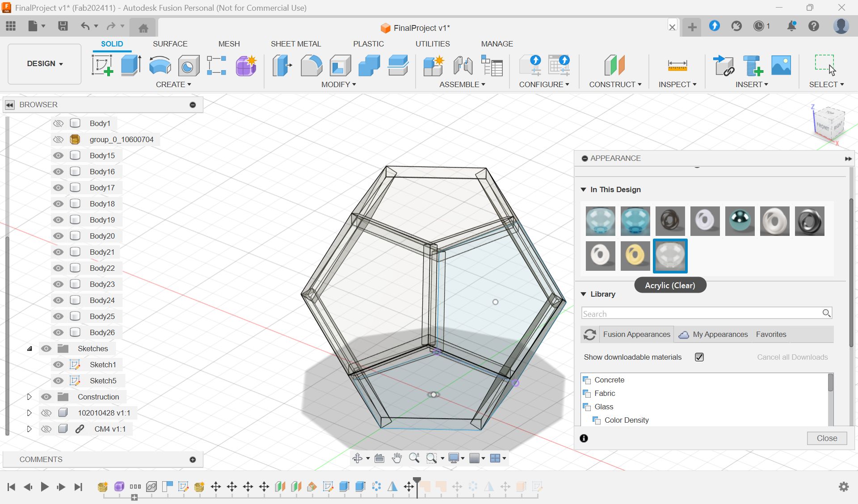The width and height of the screenshot is (858, 504).
Task: Click the New Component icon
Action: [x=433, y=66]
